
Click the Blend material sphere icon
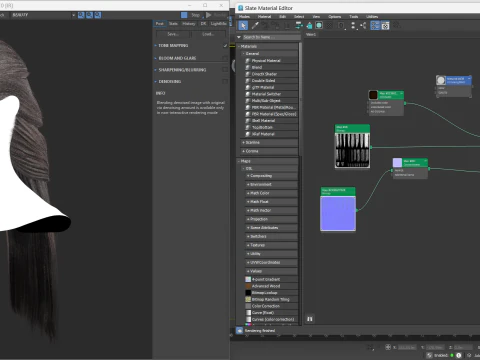(x=248, y=67)
